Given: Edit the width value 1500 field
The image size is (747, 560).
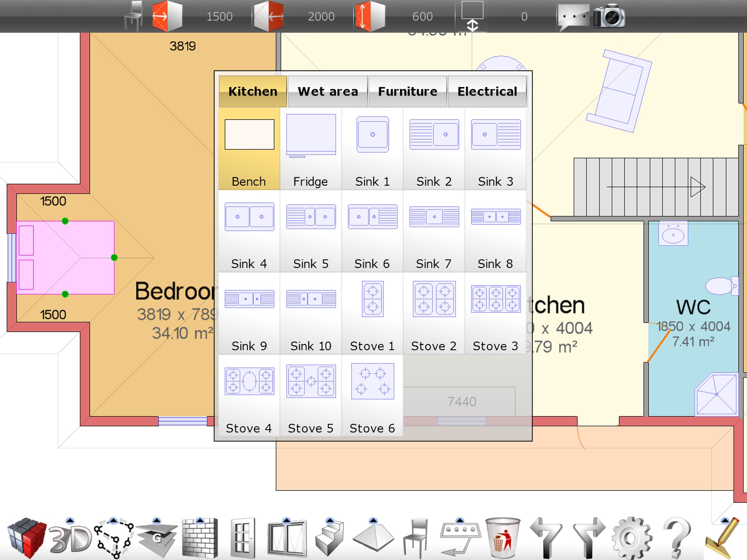Looking at the screenshot, I should click(x=219, y=16).
